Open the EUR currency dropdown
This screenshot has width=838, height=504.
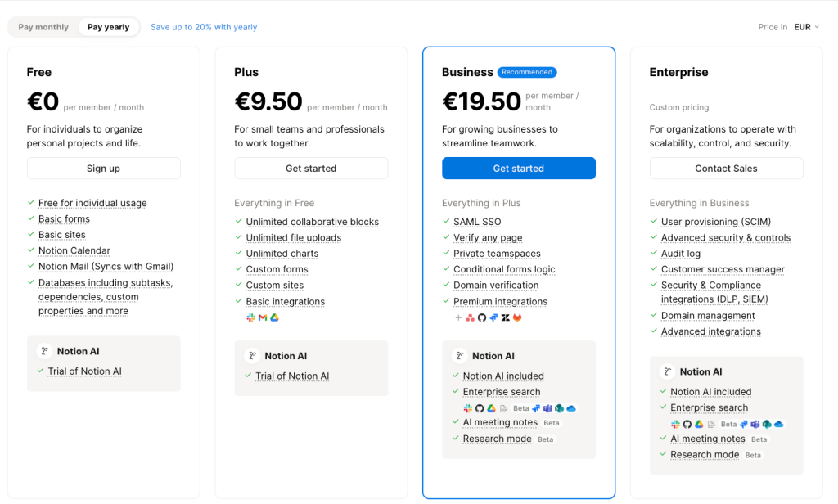806,27
